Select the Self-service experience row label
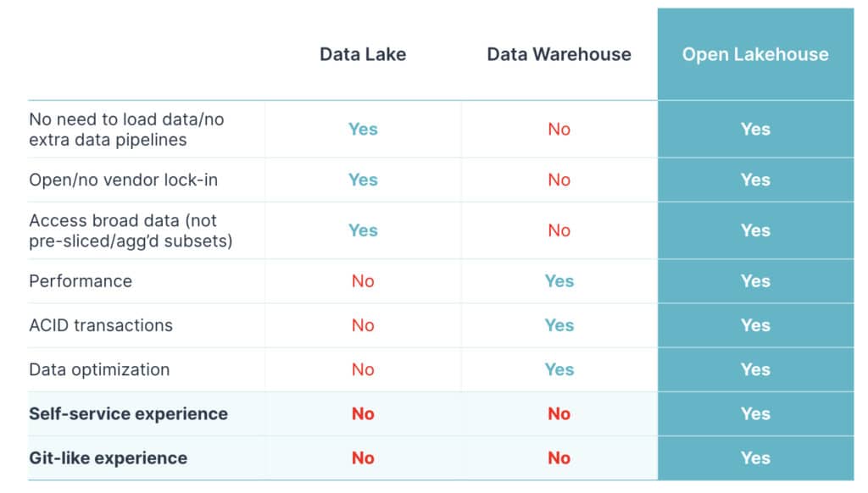This screenshot has width=868, height=493. (128, 413)
